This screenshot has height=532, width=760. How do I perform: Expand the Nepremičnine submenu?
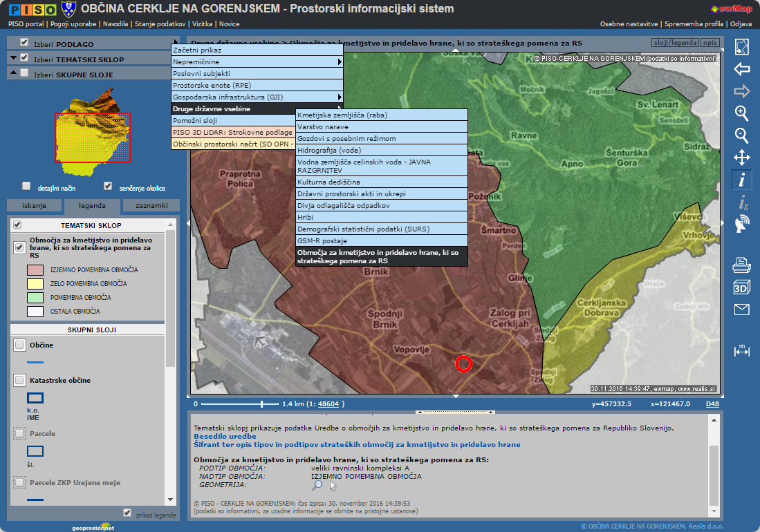[x=257, y=62]
